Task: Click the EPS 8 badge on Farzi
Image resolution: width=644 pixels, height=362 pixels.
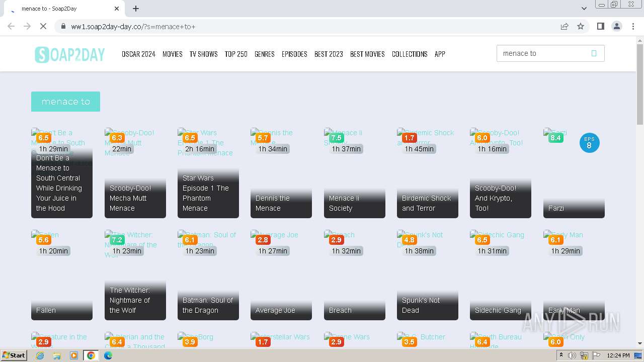Action: [590, 143]
